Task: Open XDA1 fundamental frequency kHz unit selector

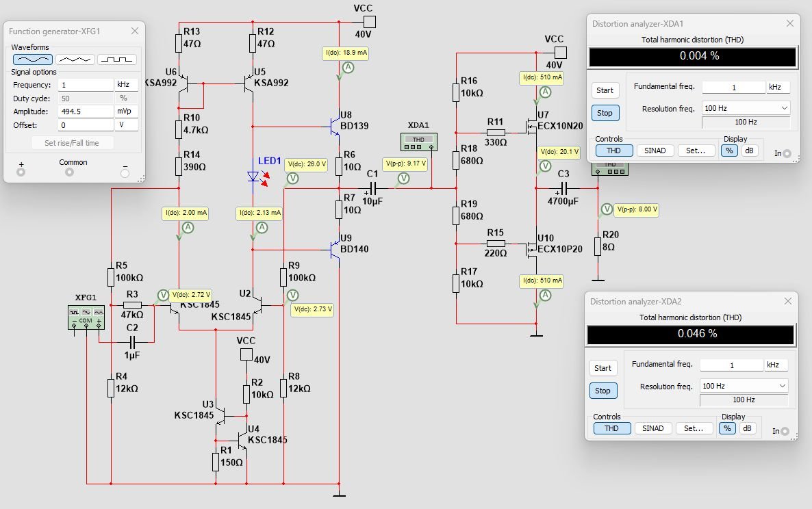Action: pos(778,87)
